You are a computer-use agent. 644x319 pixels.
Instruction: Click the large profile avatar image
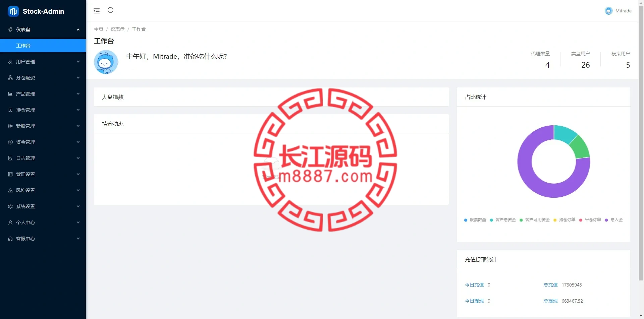[106, 62]
